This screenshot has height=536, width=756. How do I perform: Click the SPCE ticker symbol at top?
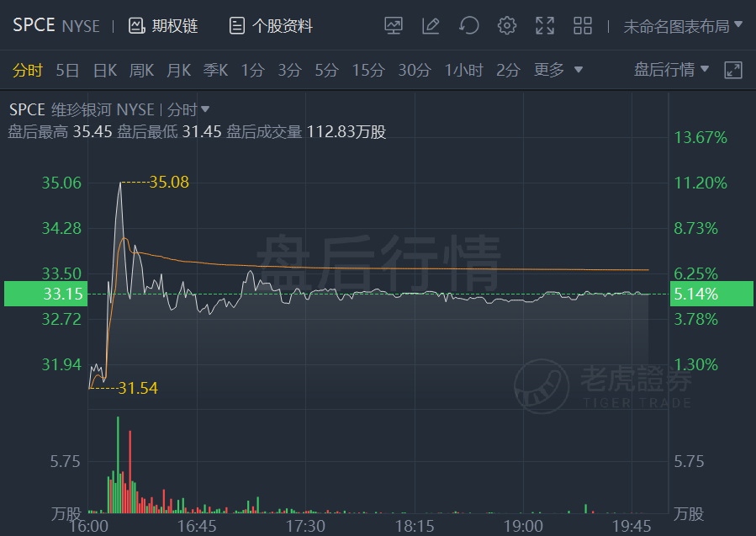[34, 25]
